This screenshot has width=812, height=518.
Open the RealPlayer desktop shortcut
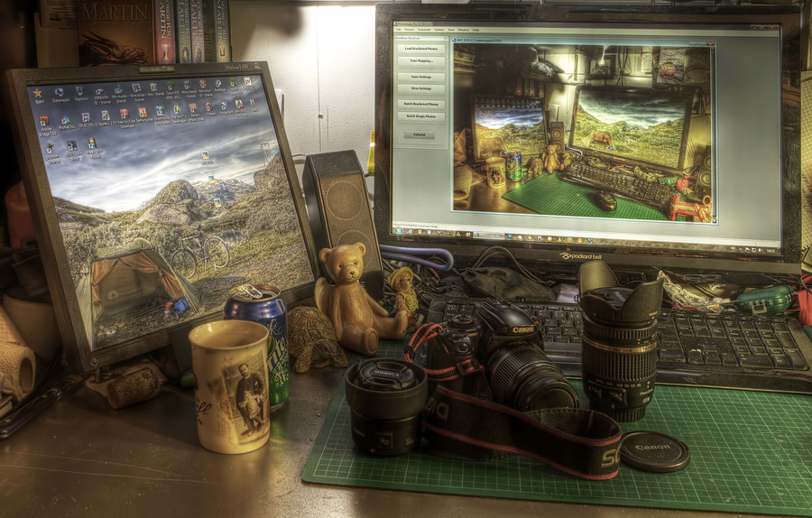coord(219,85)
